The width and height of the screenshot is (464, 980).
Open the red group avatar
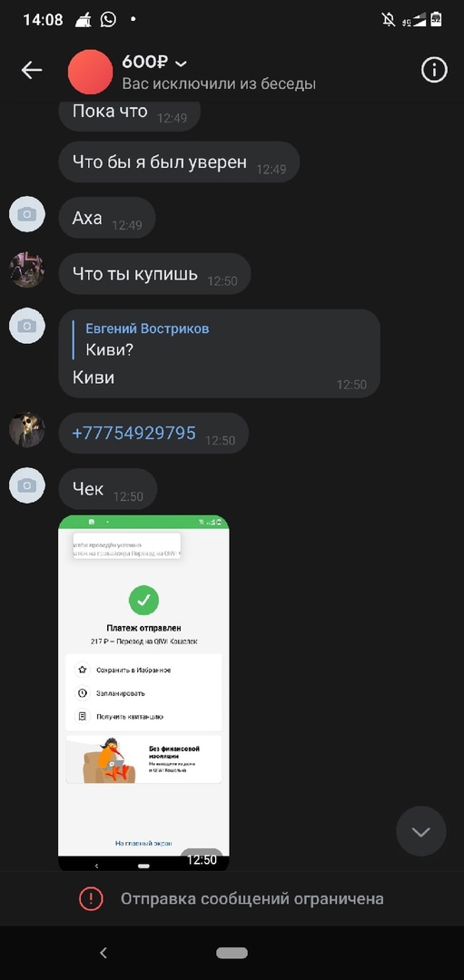tap(91, 72)
